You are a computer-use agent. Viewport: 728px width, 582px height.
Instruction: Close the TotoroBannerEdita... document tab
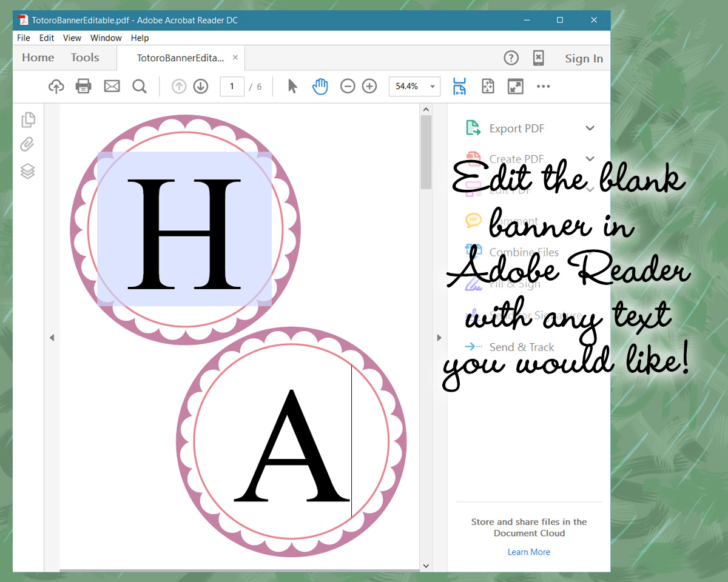coord(235,58)
